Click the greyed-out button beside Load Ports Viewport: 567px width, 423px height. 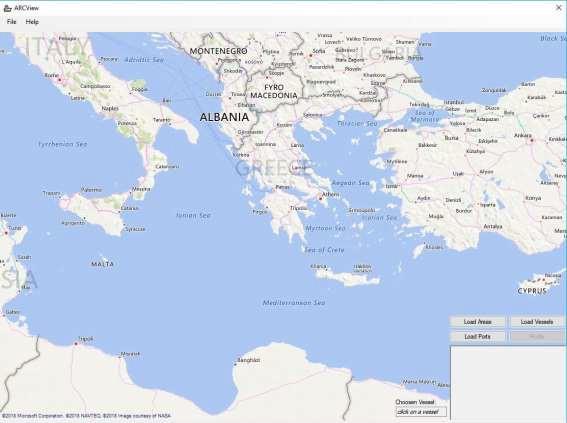pos(537,337)
